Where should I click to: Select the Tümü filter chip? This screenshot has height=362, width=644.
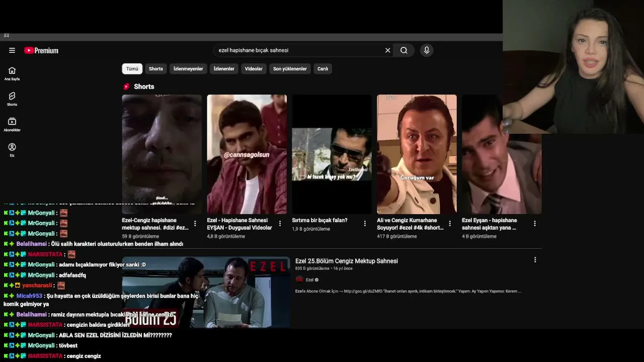(x=132, y=69)
